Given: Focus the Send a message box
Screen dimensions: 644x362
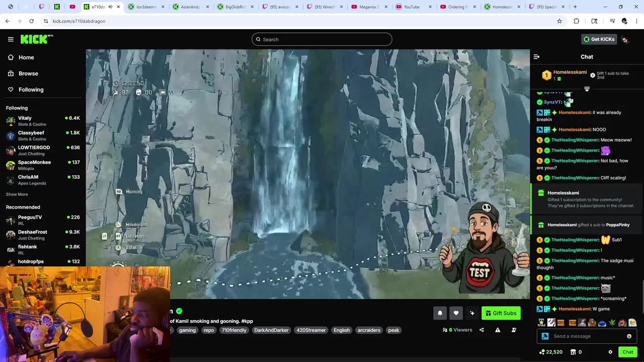Looking at the screenshot, I should [587, 336].
